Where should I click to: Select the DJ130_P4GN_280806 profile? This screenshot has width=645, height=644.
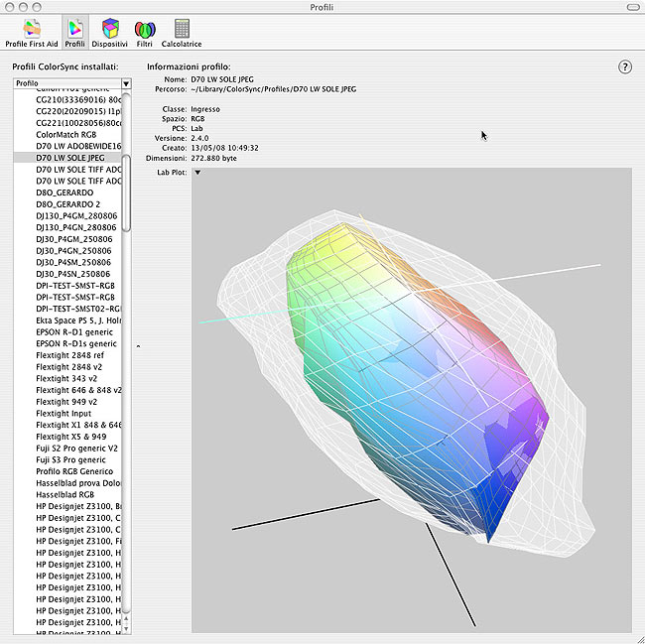point(67,227)
